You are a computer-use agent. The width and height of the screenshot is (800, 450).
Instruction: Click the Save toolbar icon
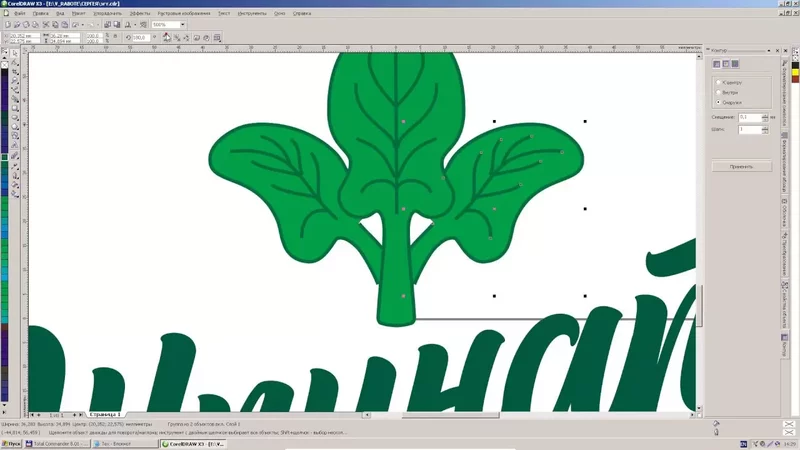pyautogui.click(x=27, y=24)
